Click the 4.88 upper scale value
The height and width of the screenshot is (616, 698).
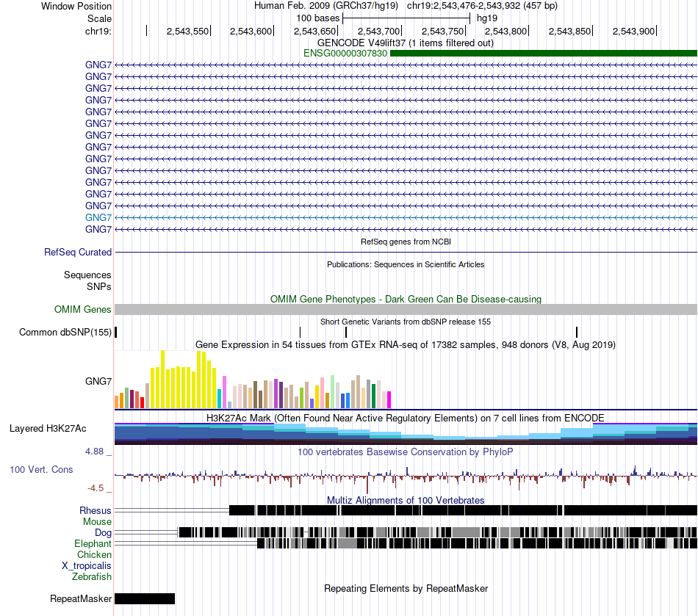point(94,452)
